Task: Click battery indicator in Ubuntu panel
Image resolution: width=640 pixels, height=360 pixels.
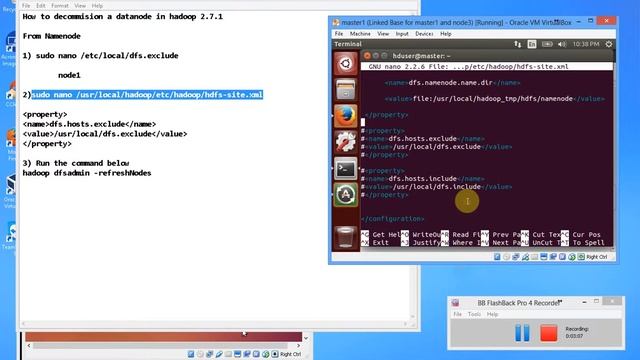Action: (547, 44)
